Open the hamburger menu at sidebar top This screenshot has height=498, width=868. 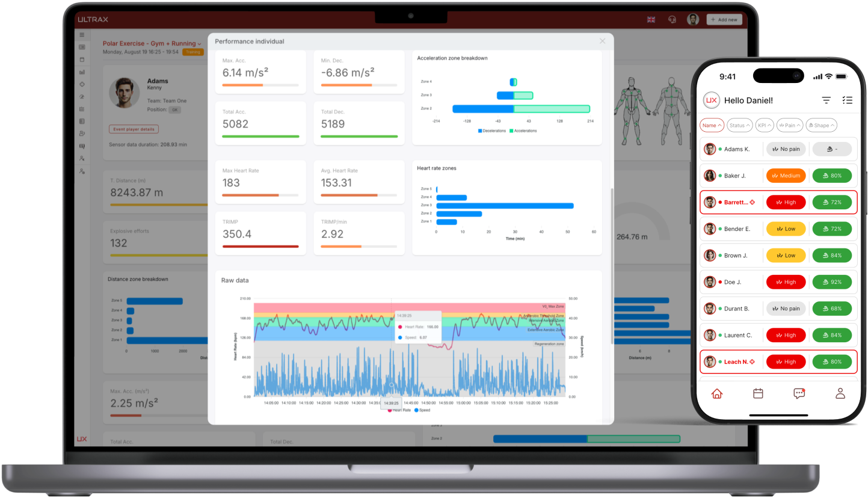82,35
